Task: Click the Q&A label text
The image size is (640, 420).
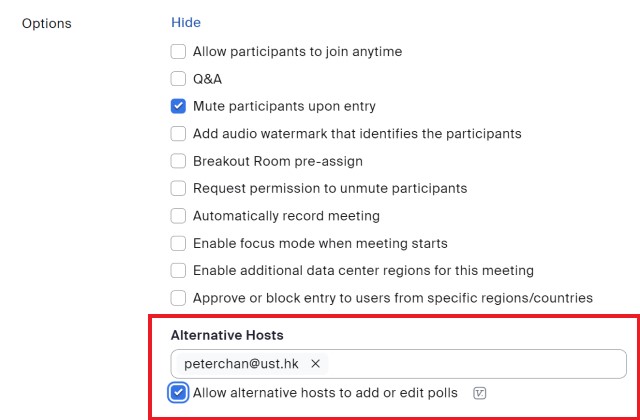Action: tap(207, 79)
